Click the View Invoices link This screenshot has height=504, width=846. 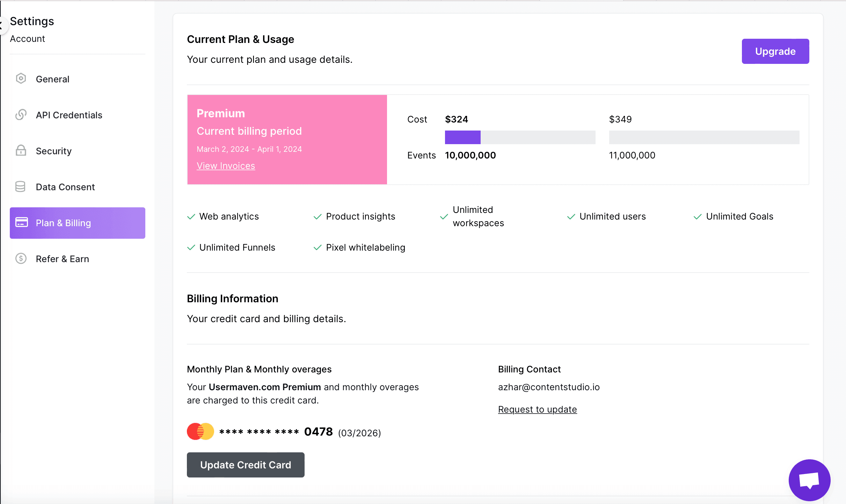tap(226, 165)
